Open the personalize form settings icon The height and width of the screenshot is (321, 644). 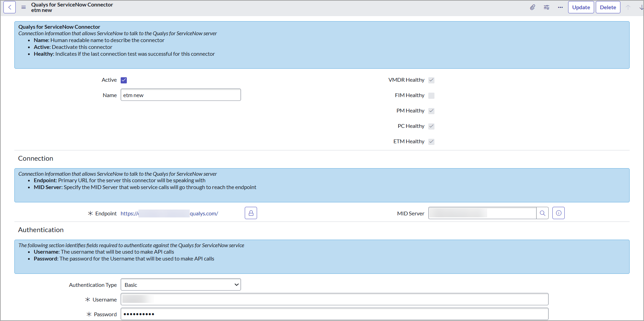[x=547, y=7]
